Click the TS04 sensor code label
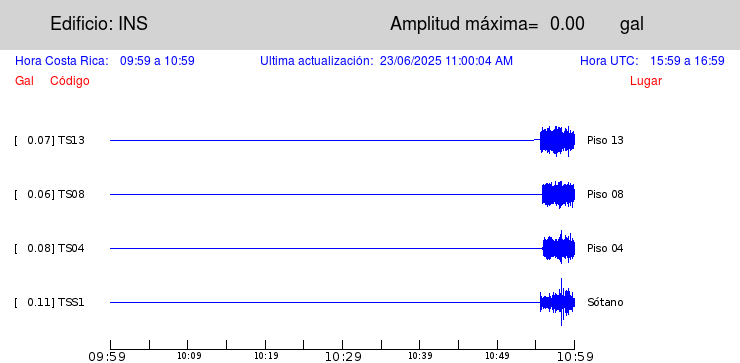This screenshot has width=740, height=363. [71, 248]
